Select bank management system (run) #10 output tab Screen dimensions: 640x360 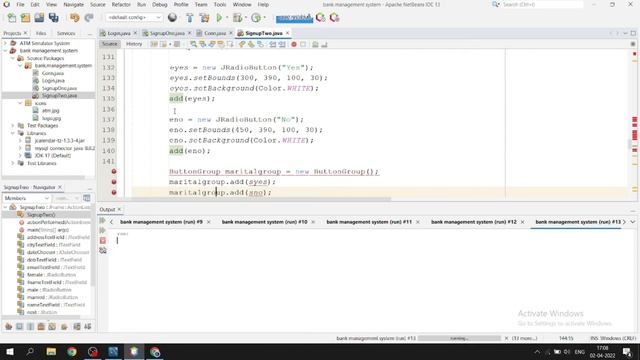tap(264, 222)
